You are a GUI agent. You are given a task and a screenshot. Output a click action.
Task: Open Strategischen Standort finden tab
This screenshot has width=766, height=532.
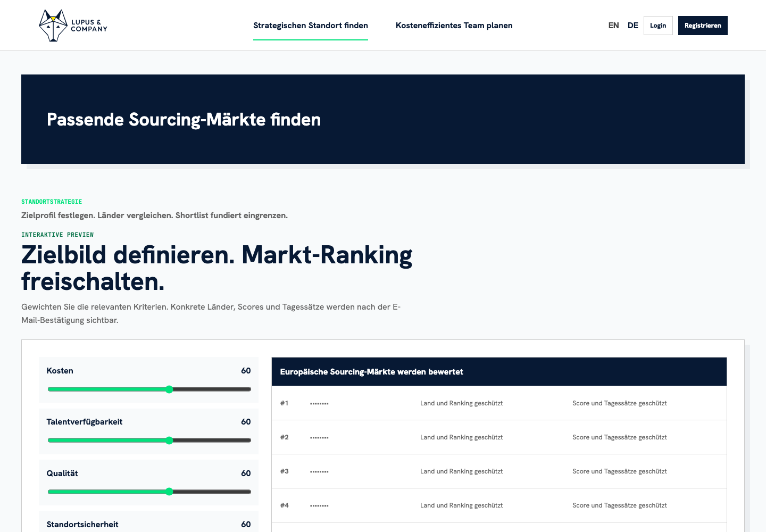[x=311, y=26]
